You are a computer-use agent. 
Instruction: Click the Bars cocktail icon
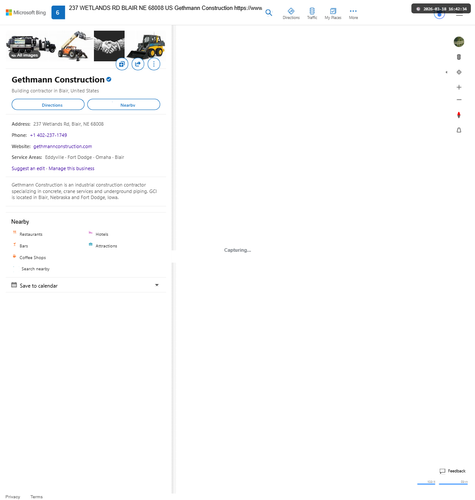point(14,245)
